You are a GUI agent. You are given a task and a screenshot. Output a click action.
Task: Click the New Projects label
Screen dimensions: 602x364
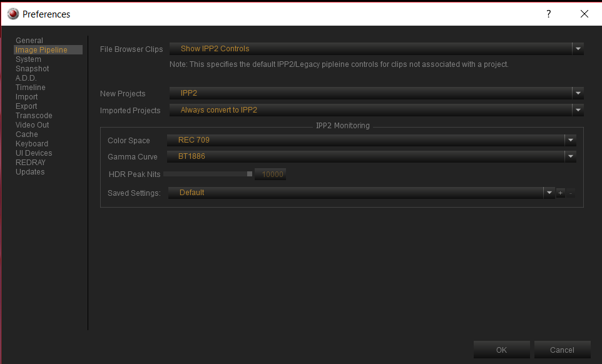click(123, 94)
